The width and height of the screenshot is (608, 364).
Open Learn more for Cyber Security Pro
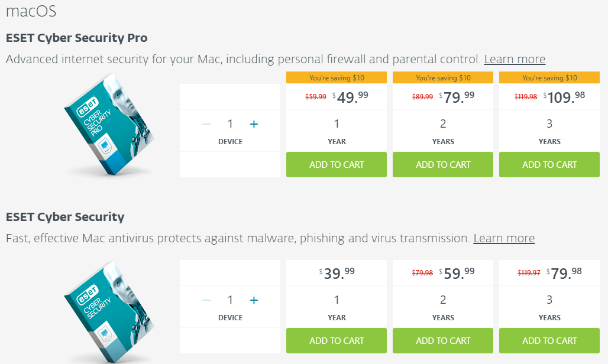click(x=515, y=59)
